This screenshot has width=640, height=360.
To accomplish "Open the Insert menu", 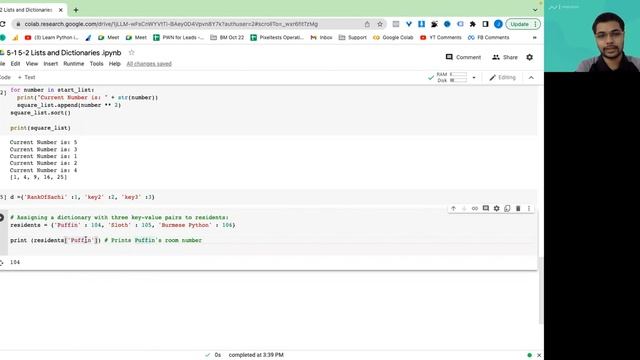I will point(51,64).
